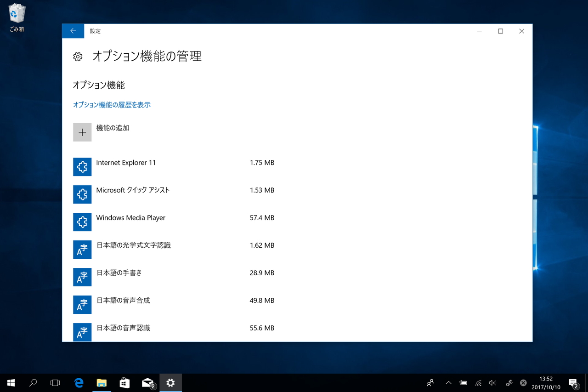Click the 57.4 MB size value
This screenshot has height=392, width=588.
pos(262,218)
